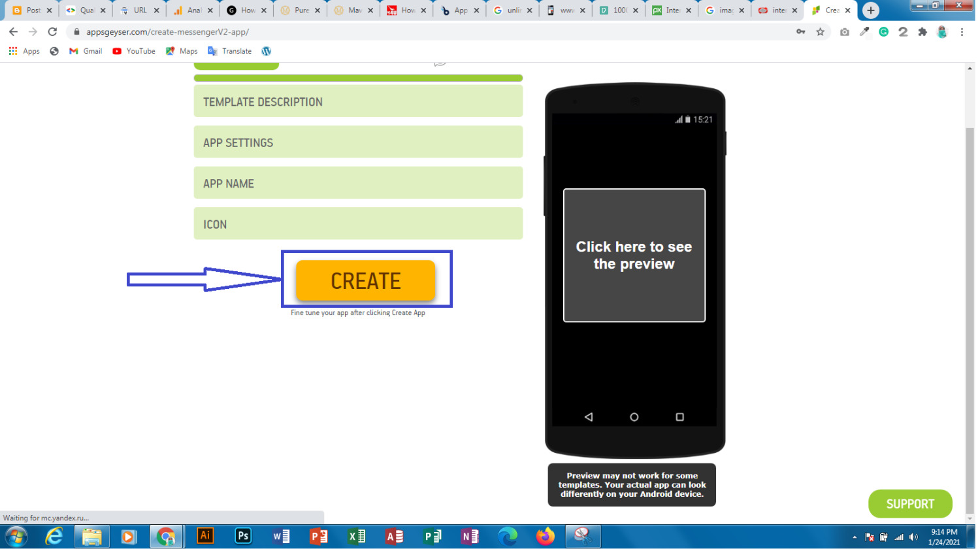Open the ICON section panel

click(x=358, y=224)
